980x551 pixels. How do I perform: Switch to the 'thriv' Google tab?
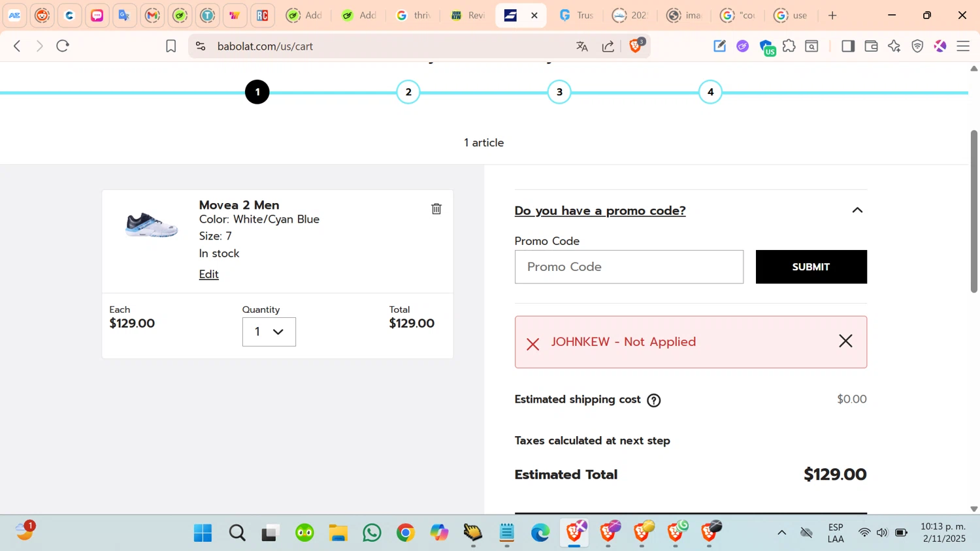coord(413,15)
